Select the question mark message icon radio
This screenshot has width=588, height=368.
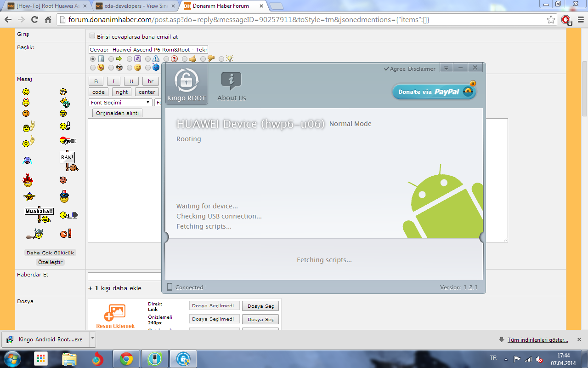(166, 59)
